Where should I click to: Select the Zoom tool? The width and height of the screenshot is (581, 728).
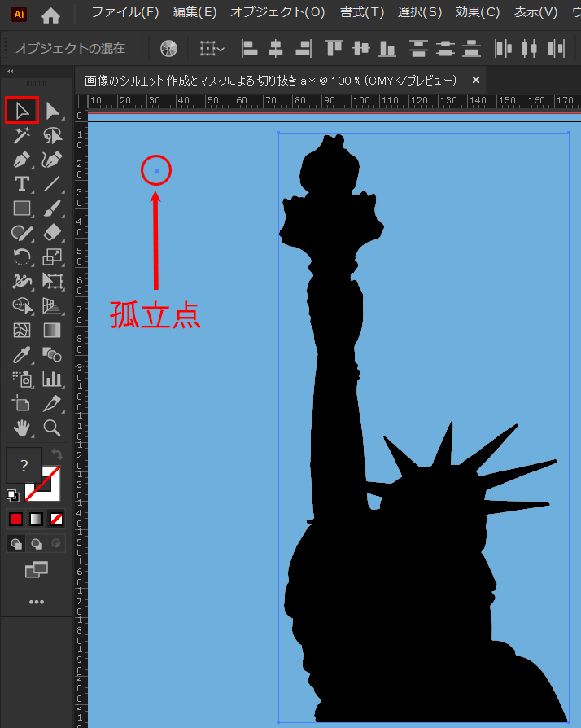tap(52, 428)
